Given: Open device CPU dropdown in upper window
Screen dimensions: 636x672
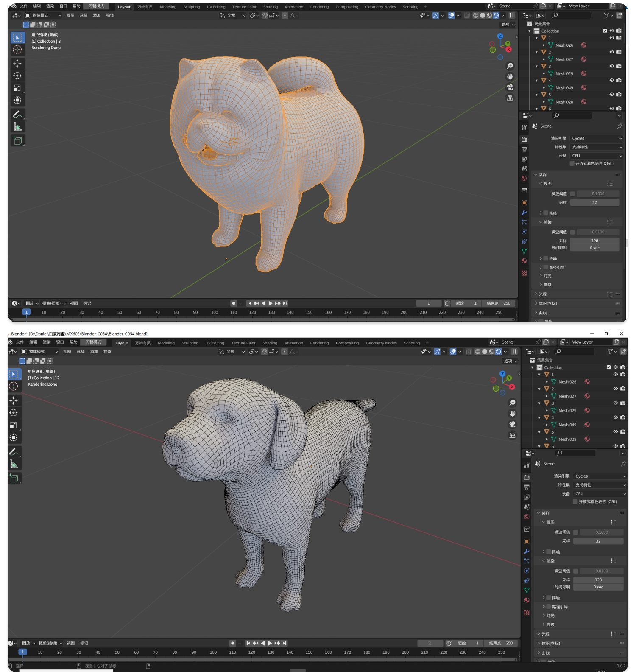Looking at the screenshot, I should (596, 156).
